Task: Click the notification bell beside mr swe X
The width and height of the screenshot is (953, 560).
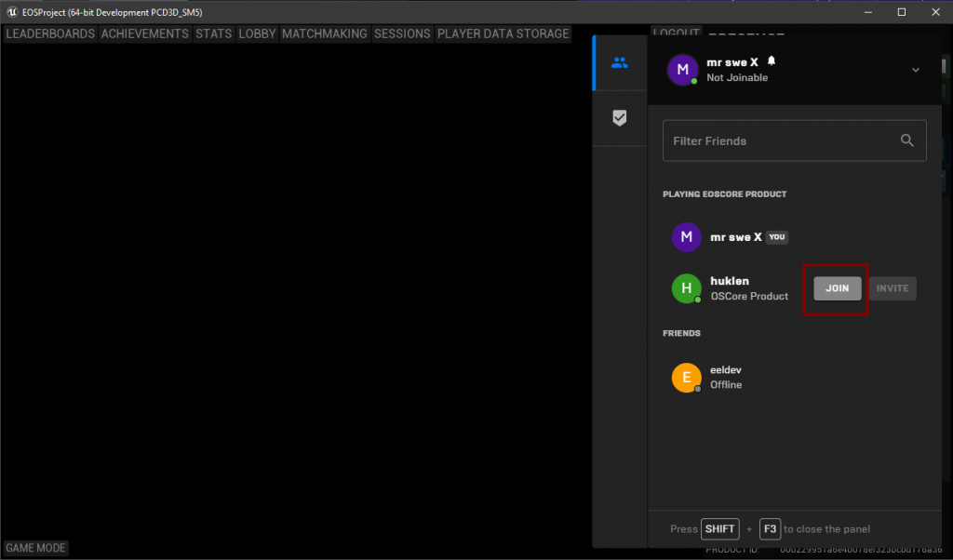Action: (x=771, y=61)
